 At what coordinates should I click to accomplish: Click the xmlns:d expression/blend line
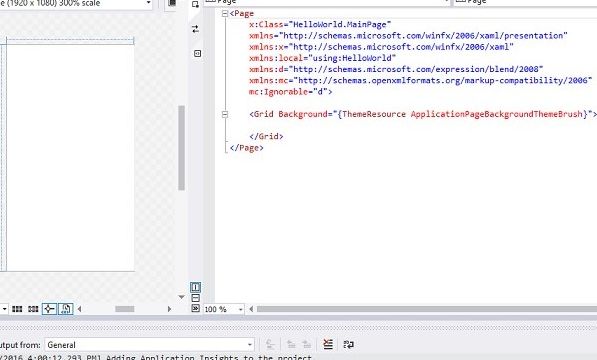coord(396,69)
